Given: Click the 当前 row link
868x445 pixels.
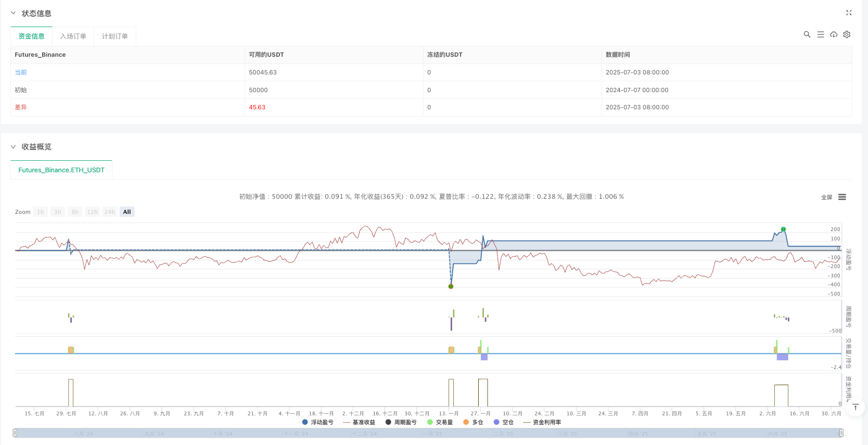Looking at the screenshot, I should 21,72.
